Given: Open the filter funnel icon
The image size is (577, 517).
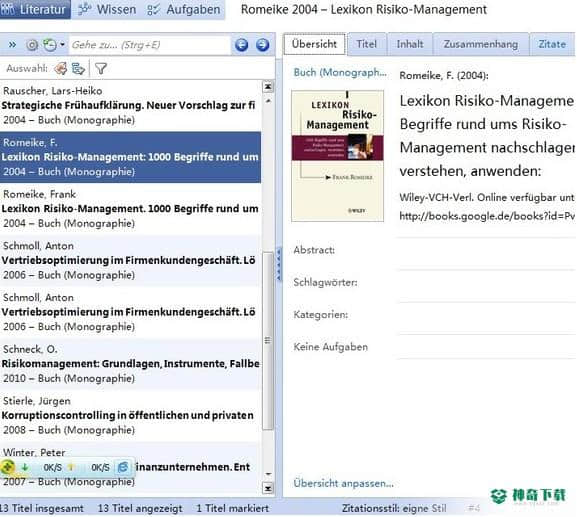Looking at the screenshot, I should [101, 68].
